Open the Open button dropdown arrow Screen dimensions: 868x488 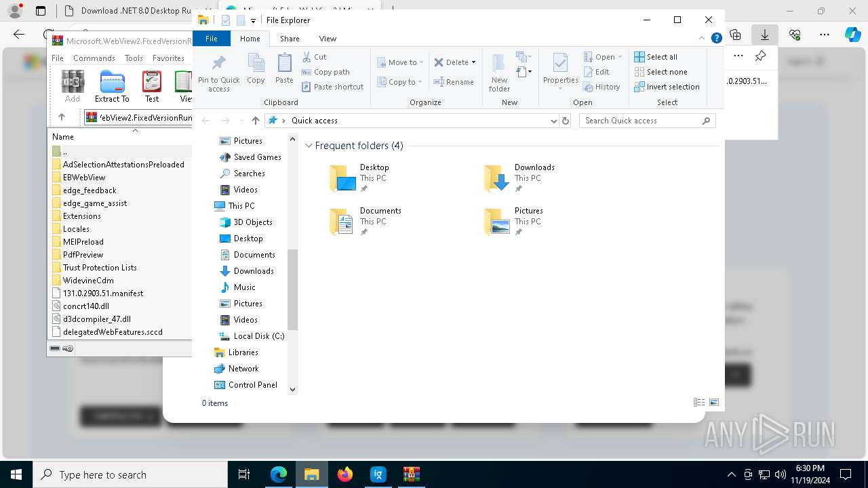620,57
